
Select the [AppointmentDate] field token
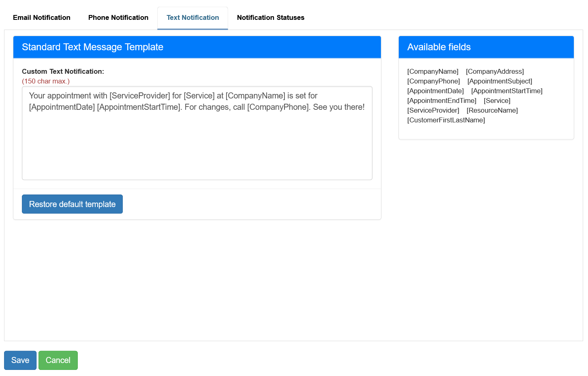[x=435, y=91]
